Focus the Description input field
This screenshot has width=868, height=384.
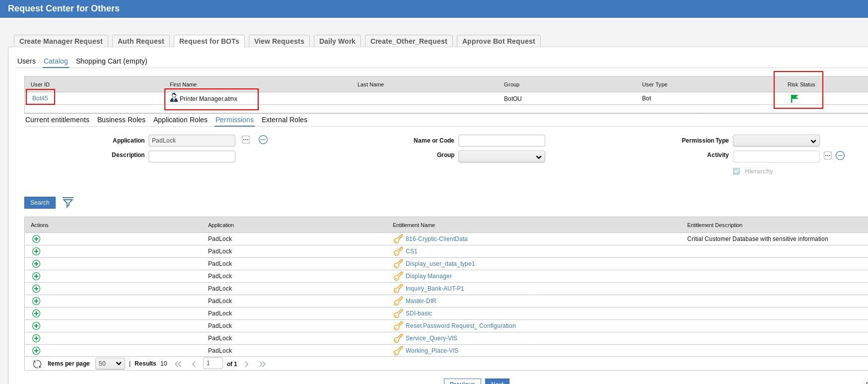pyautogui.click(x=192, y=156)
